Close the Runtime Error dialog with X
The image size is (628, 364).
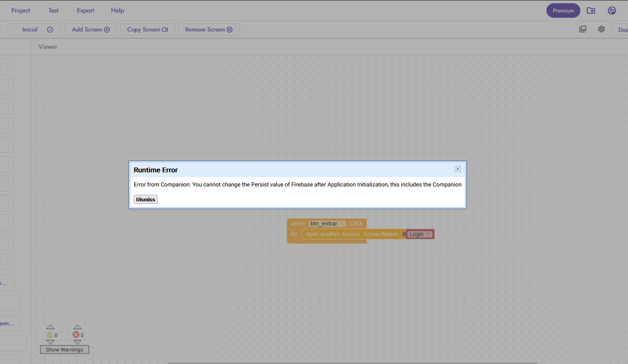point(458,169)
